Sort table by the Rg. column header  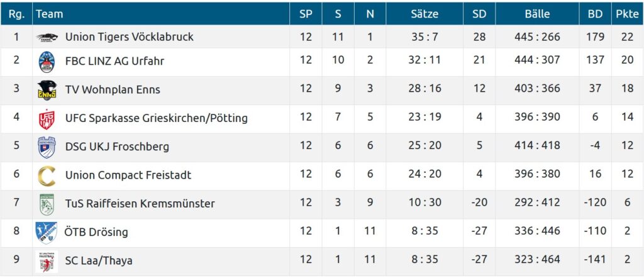[x=16, y=14]
